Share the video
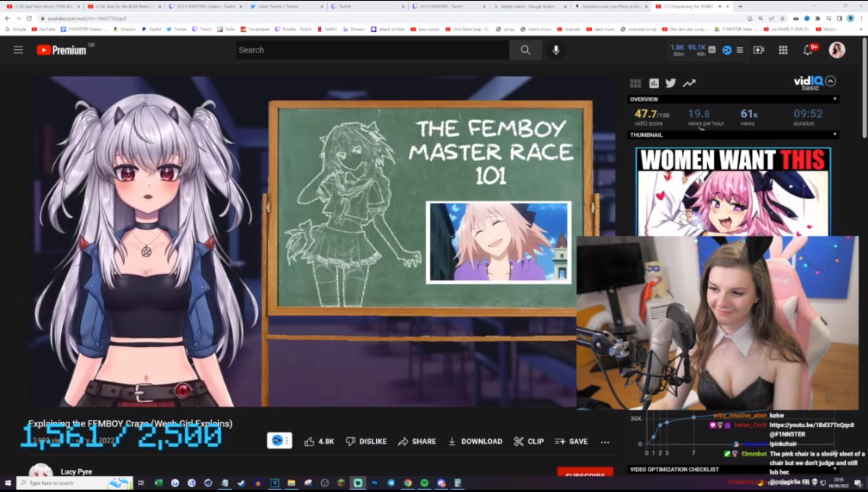 (417, 441)
